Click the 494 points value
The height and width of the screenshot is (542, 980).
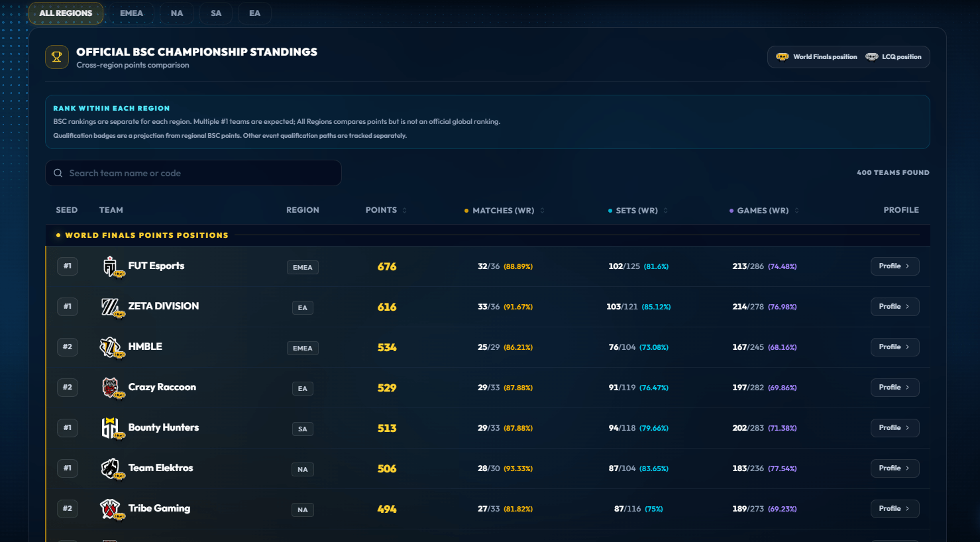point(387,509)
